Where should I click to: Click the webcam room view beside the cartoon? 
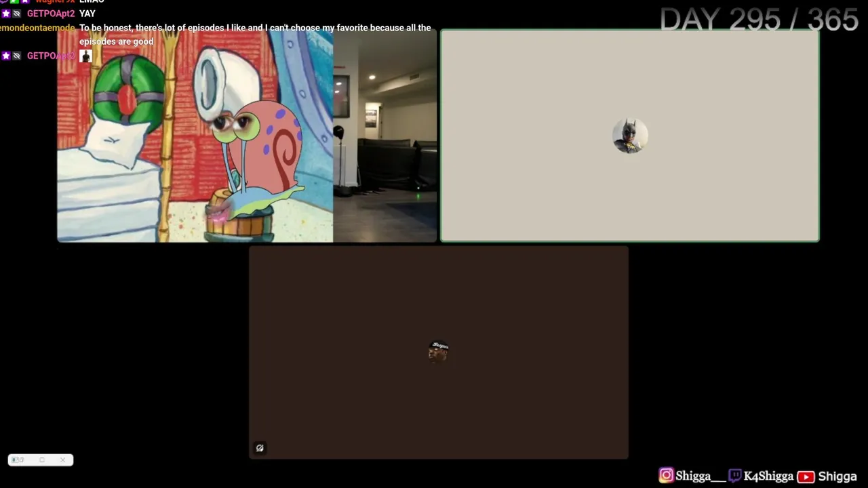tap(385, 136)
